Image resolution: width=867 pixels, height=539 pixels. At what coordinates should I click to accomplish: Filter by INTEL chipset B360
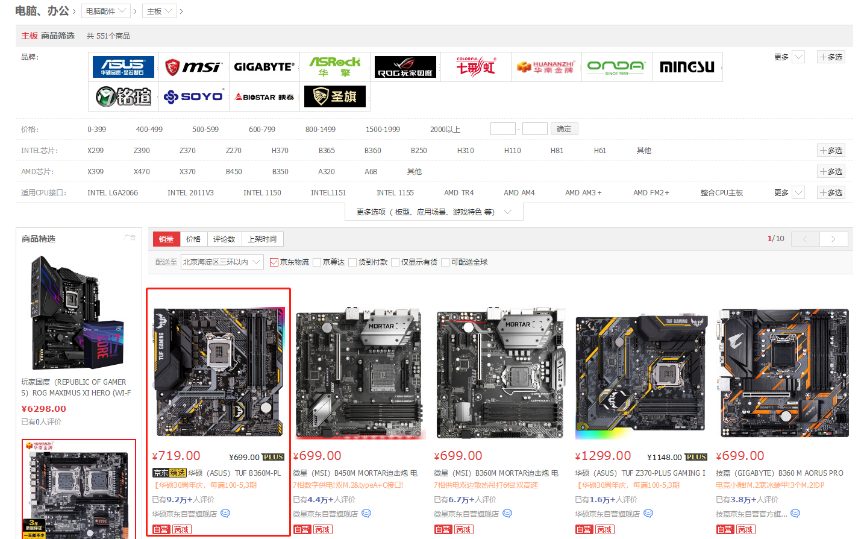373,150
